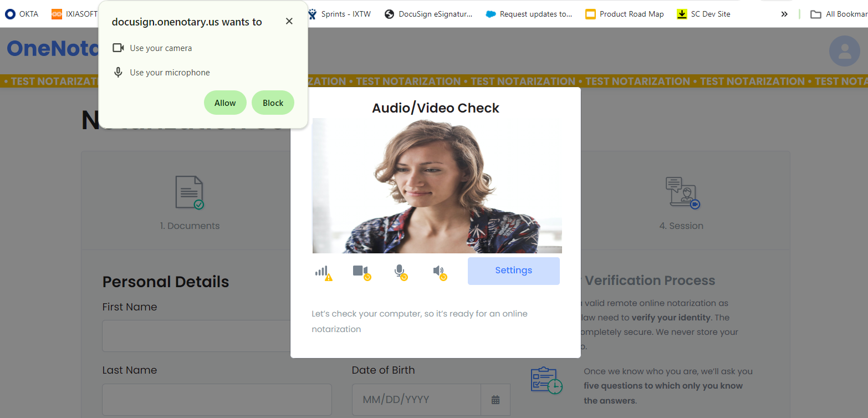The height and width of the screenshot is (418, 868).
Task: Open Settings in the Audio/Video Check dialog
Action: click(x=513, y=270)
